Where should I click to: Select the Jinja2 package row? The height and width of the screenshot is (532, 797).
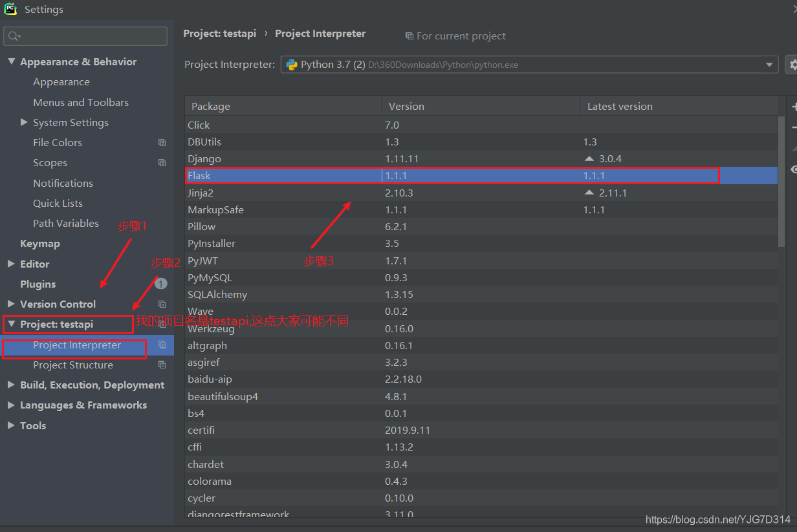481,193
